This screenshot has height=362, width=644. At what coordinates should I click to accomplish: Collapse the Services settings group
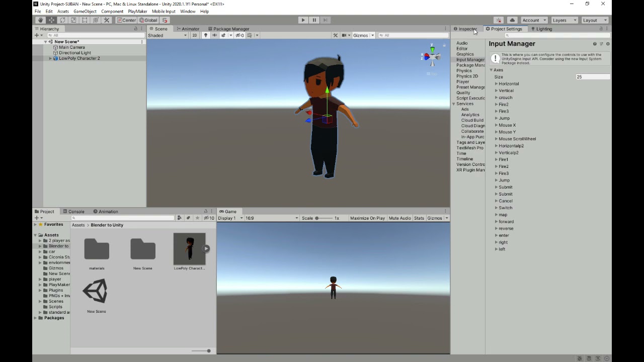tap(453, 104)
